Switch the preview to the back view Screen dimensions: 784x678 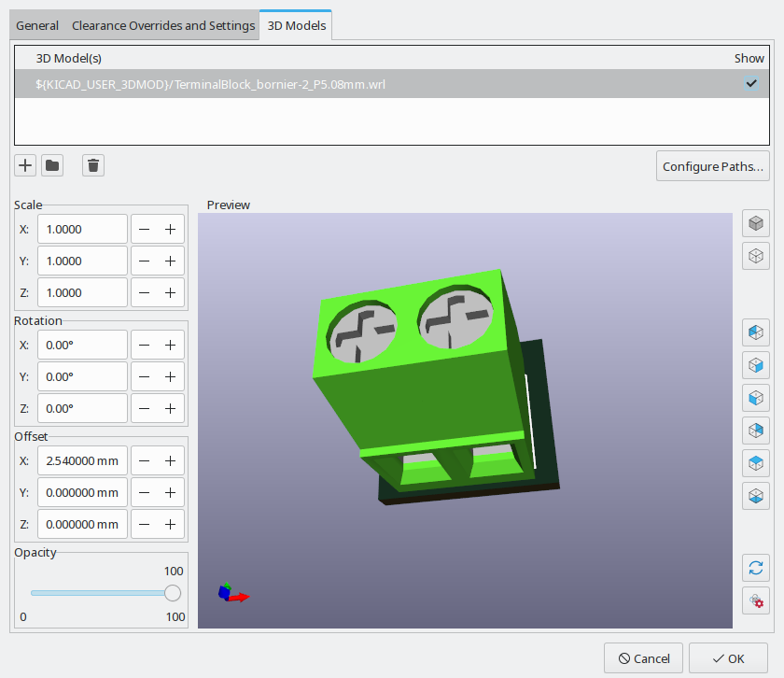click(755, 431)
